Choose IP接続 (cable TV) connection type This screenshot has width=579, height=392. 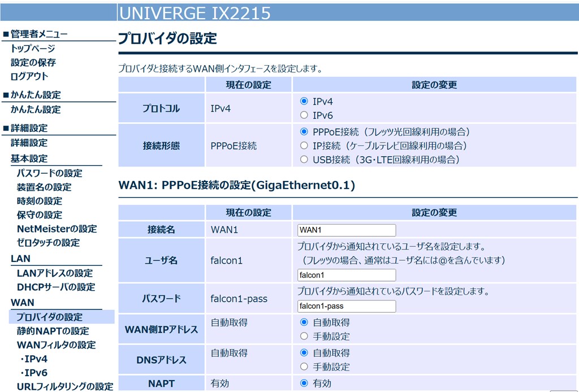click(304, 145)
